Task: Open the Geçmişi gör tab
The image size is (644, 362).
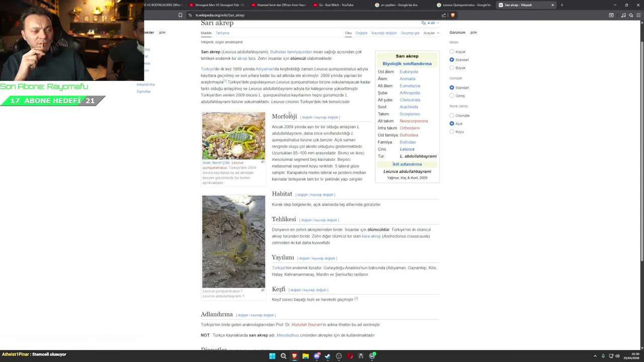Action: (x=410, y=33)
